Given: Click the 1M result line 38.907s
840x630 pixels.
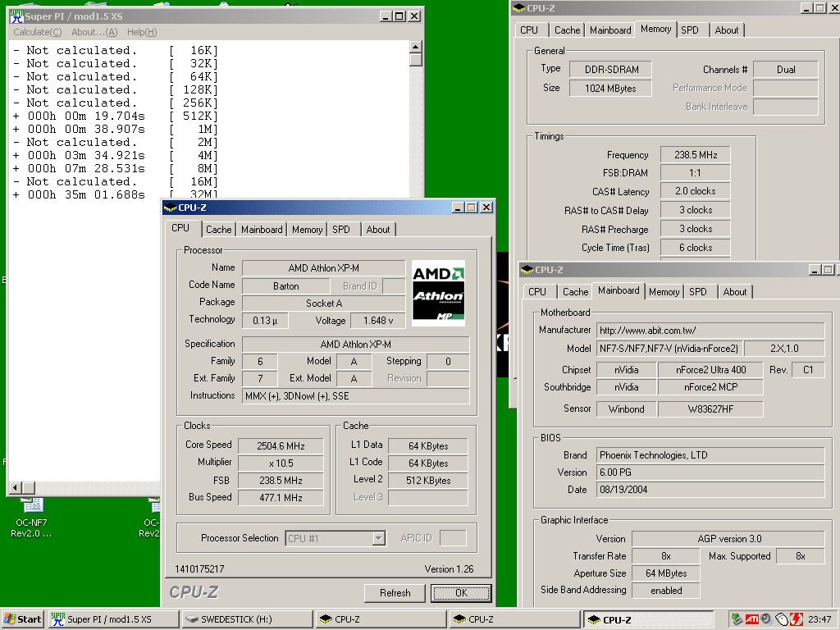Looking at the screenshot, I should 115,129.
